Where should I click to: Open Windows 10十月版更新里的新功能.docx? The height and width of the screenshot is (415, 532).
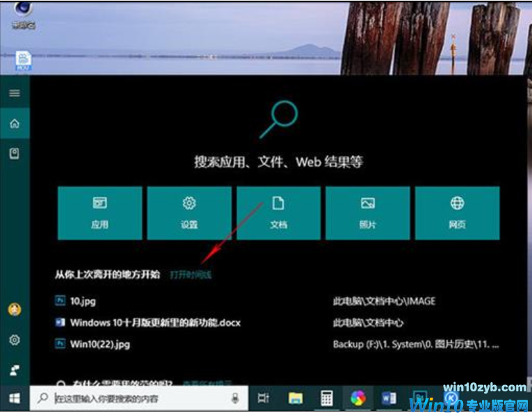[x=155, y=323]
